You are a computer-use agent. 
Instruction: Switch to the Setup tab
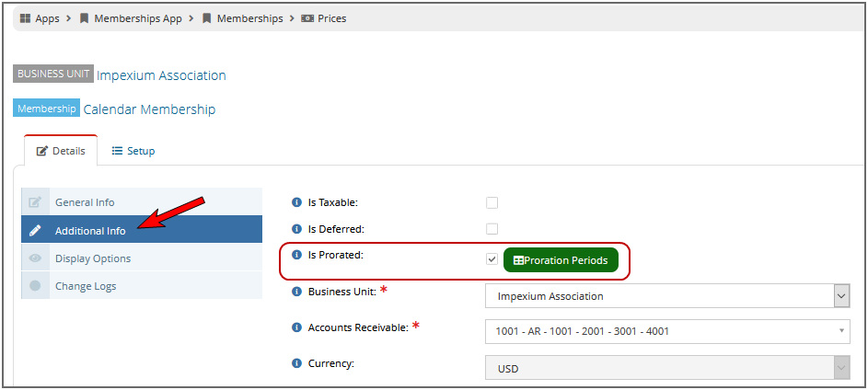(x=133, y=151)
